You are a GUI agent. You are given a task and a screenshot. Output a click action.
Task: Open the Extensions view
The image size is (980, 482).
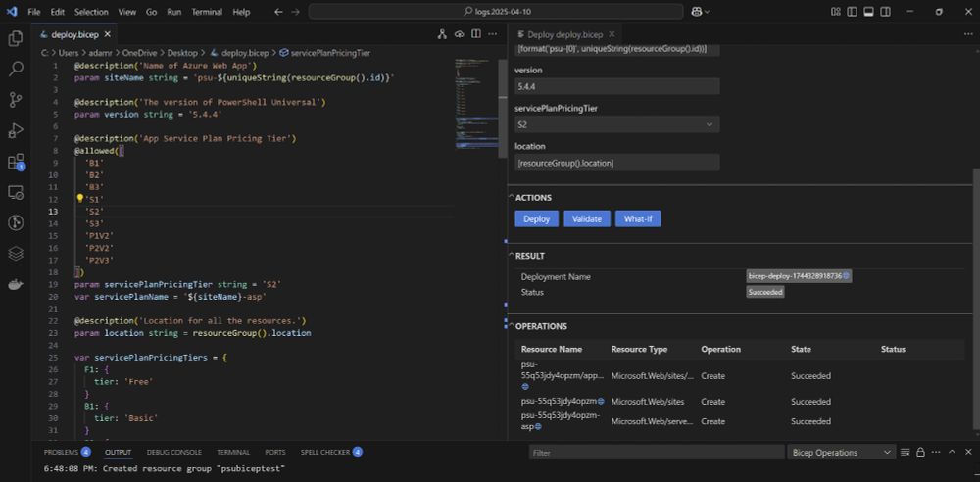(x=16, y=162)
